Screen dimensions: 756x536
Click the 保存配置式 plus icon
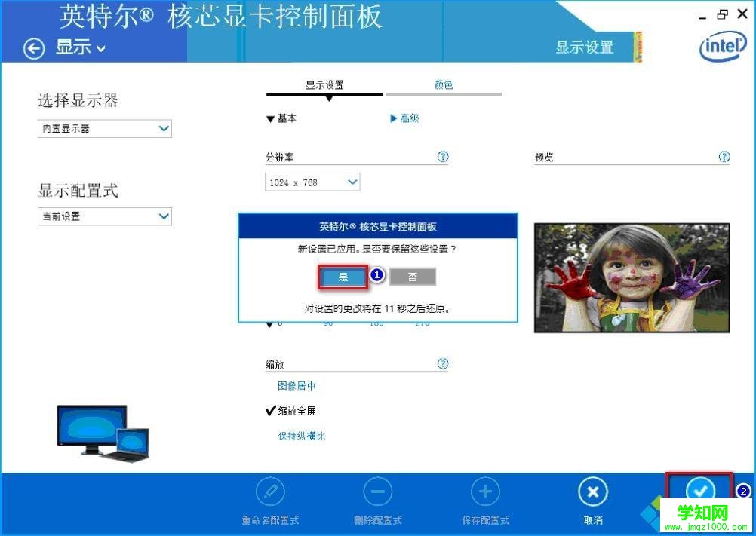pyautogui.click(x=486, y=492)
